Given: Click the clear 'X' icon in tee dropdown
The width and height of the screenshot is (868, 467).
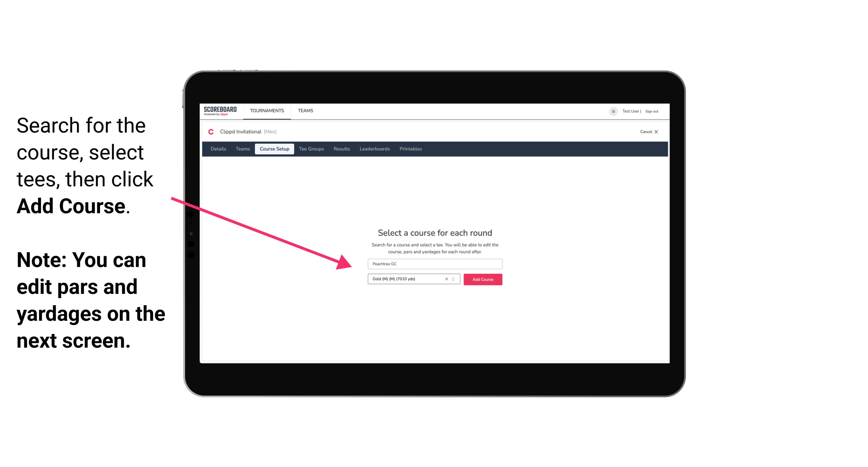Looking at the screenshot, I should pos(446,279).
